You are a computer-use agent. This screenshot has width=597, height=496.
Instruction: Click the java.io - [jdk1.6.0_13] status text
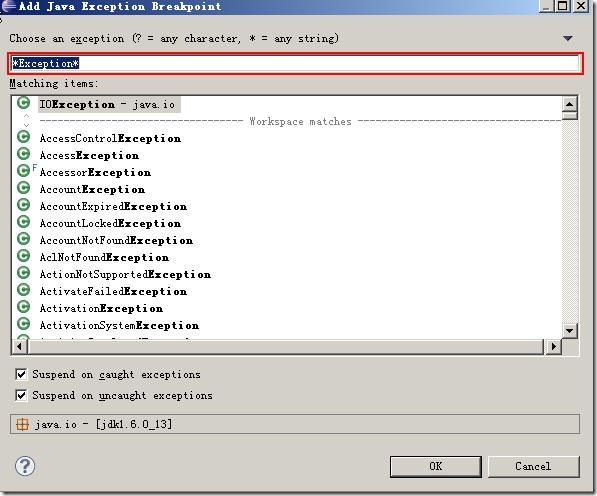pyautogui.click(x=104, y=424)
